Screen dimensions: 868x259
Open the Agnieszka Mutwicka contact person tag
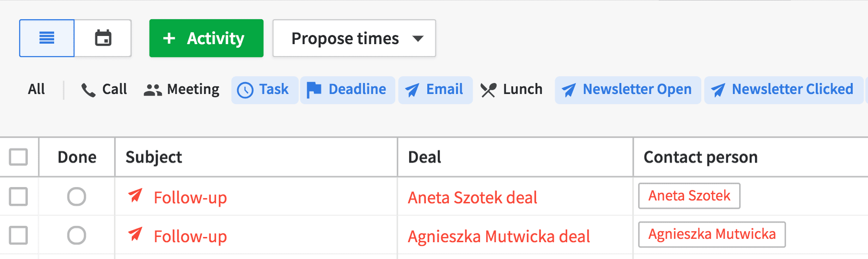point(711,234)
